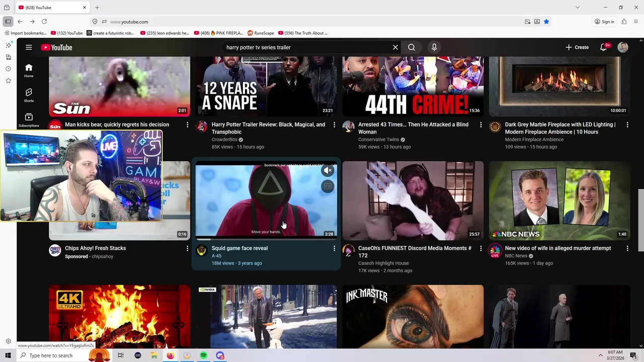
Task: Toggle the Firefox sidebar button
Action: tap(8, 22)
